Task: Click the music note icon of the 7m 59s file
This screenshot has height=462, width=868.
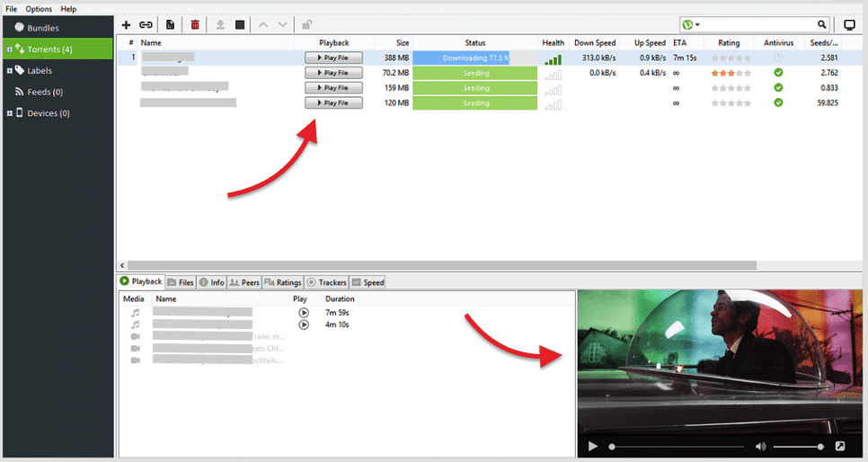Action: click(x=135, y=313)
